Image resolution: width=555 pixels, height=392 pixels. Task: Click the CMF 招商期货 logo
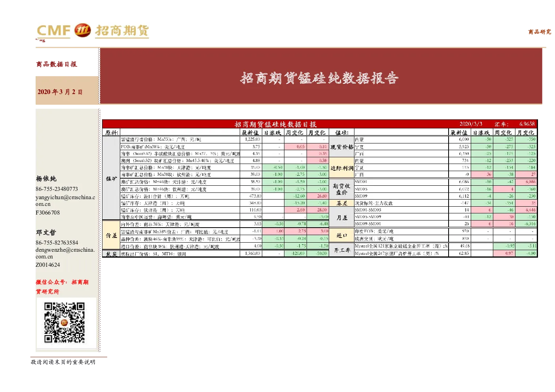[x=93, y=30]
